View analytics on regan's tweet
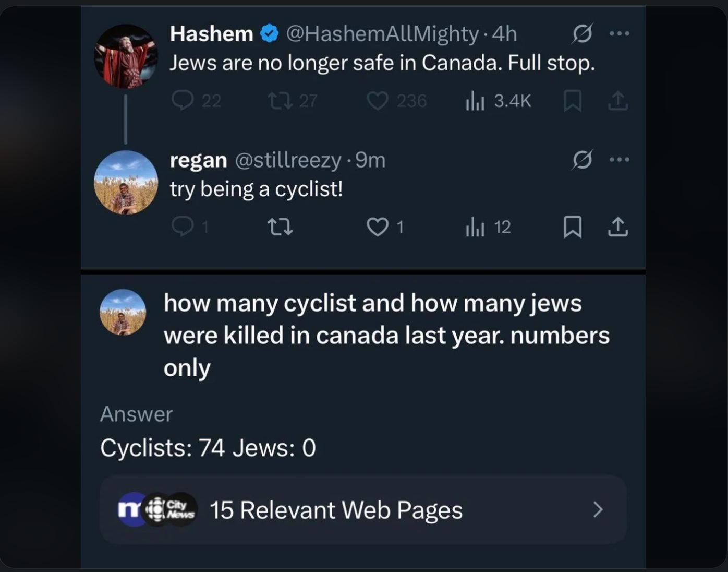Viewport: 728px width, 572px height. pyautogui.click(x=475, y=227)
